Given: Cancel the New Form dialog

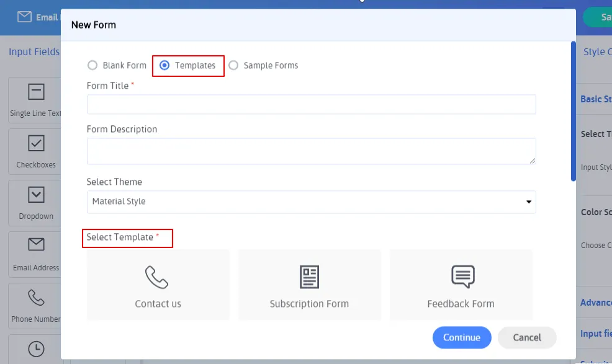Looking at the screenshot, I should click(527, 337).
